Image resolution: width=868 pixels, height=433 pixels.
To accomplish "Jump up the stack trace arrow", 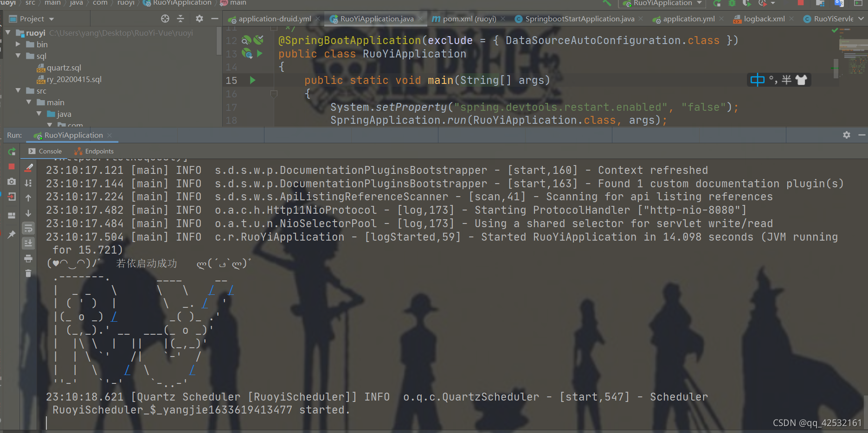I will point(28,198).
